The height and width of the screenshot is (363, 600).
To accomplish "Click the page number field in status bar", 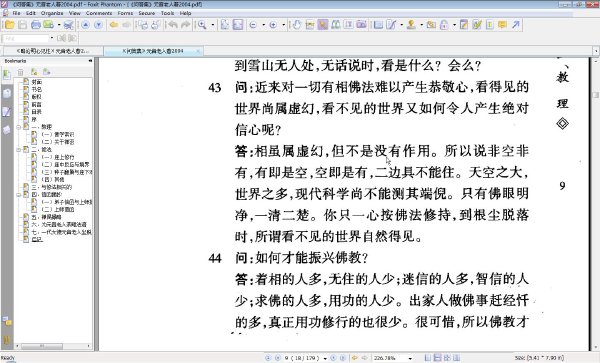I will (x=302, y=358).
